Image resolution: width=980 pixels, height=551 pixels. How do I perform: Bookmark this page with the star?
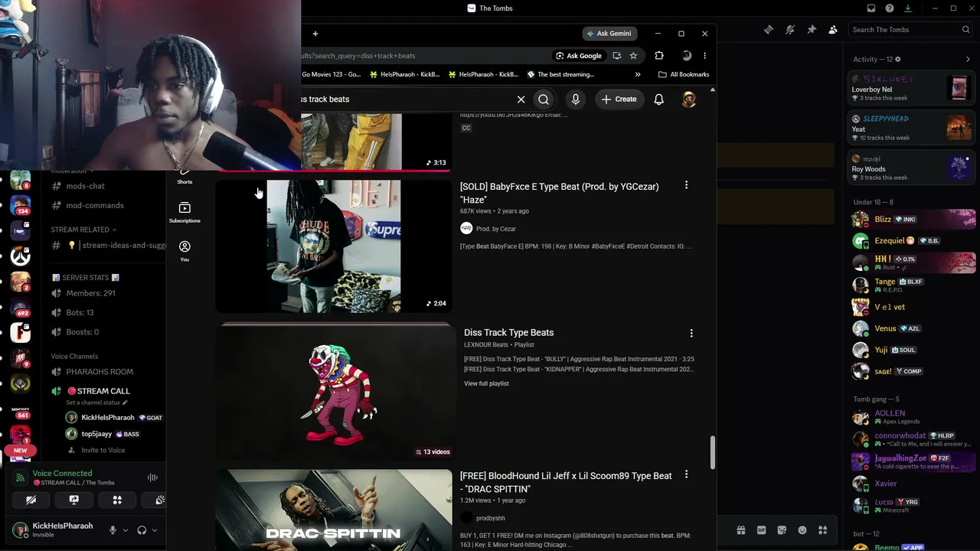pyautogui.click(x=633, y=56)
